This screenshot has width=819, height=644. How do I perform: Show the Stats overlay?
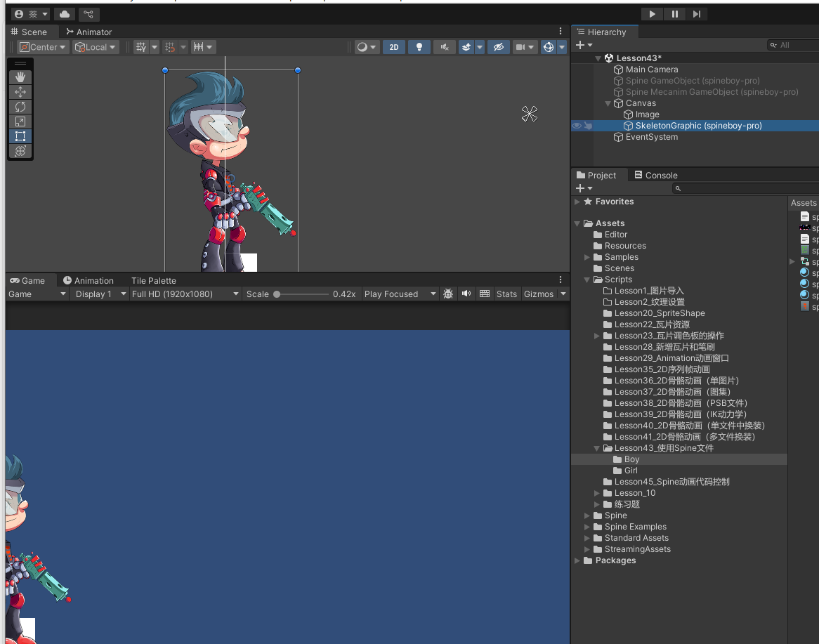[506, 294]
